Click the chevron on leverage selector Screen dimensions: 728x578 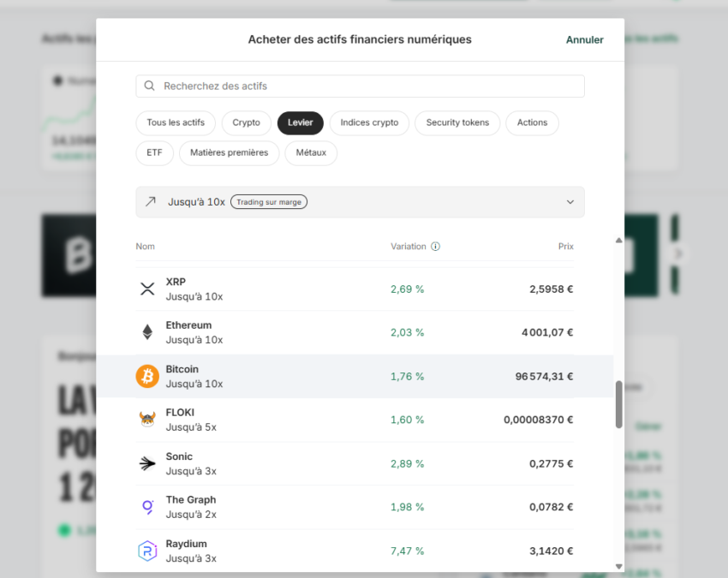(x=570, y=202)
